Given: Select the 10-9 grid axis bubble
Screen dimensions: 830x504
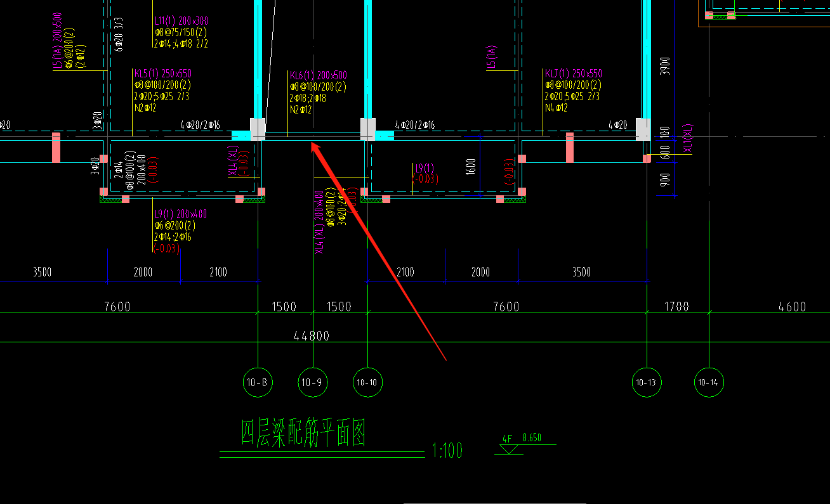Looking at the screenshot, I should 313,382.
